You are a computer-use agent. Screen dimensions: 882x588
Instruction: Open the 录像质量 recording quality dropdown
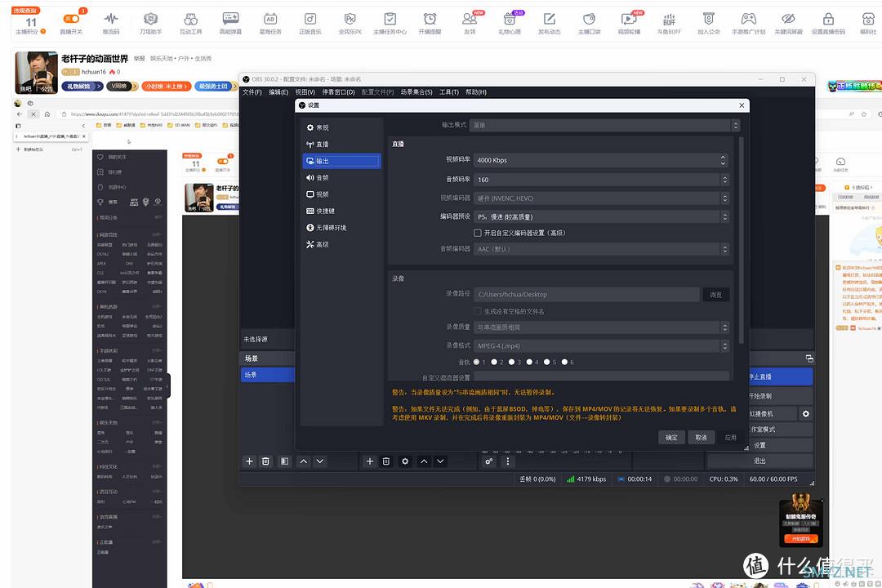pyautogui.click(x=601, y=327)
